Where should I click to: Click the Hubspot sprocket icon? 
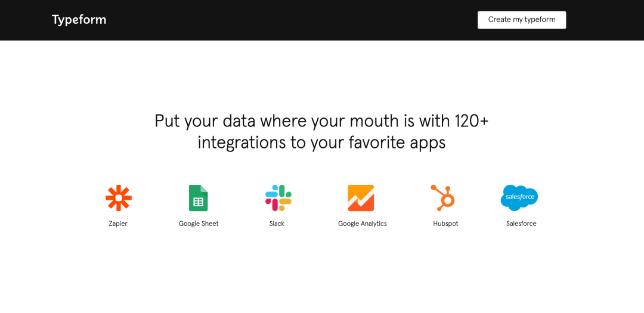[x=442, y=198]
